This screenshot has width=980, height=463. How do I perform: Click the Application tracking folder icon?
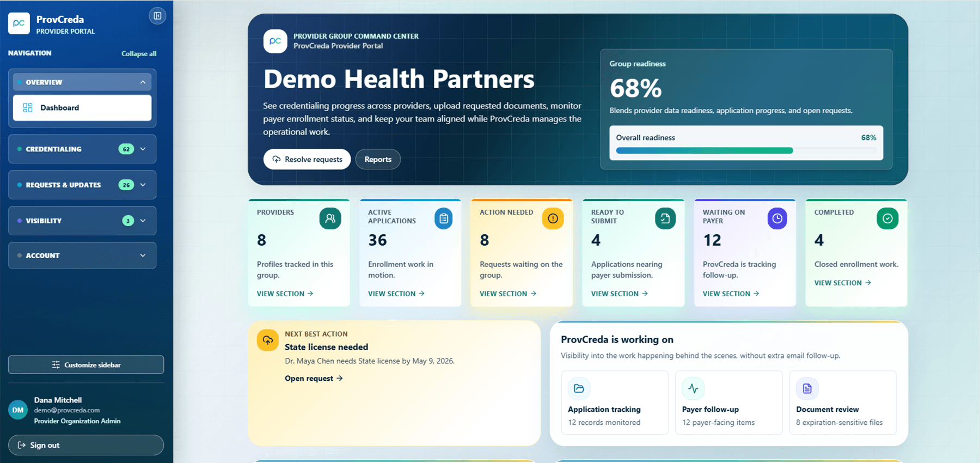[579, 388]
